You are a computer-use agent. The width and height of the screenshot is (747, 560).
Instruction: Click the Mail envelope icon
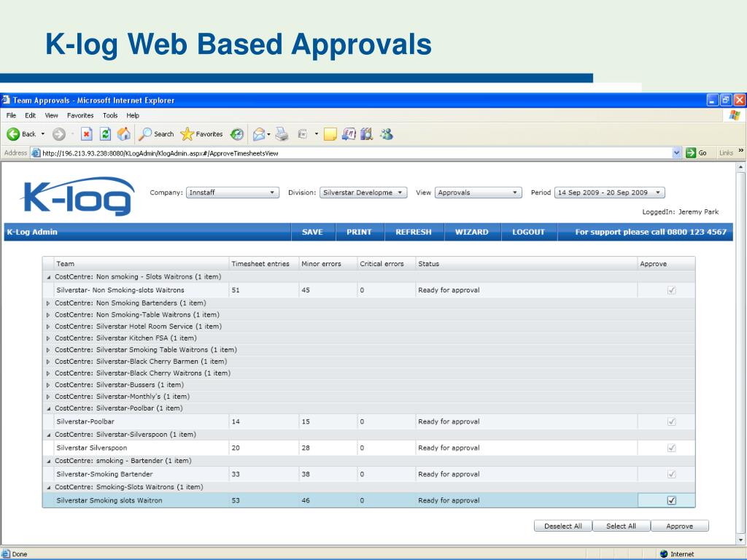pos(259,134)
